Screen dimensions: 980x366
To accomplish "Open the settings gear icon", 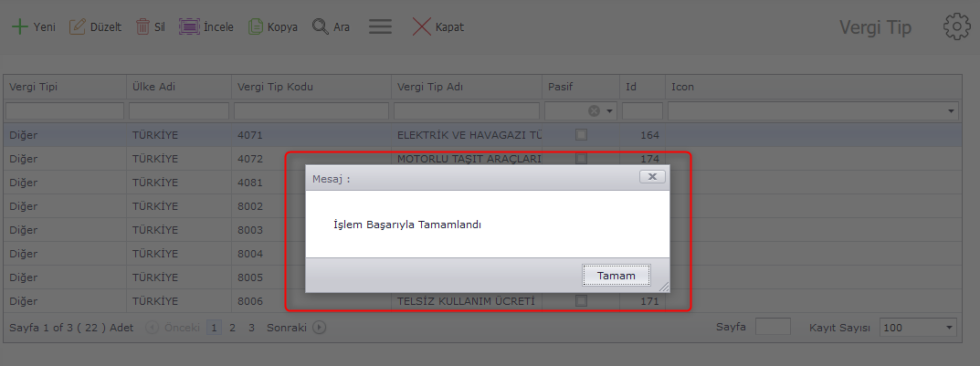I will tap(955, 26).
